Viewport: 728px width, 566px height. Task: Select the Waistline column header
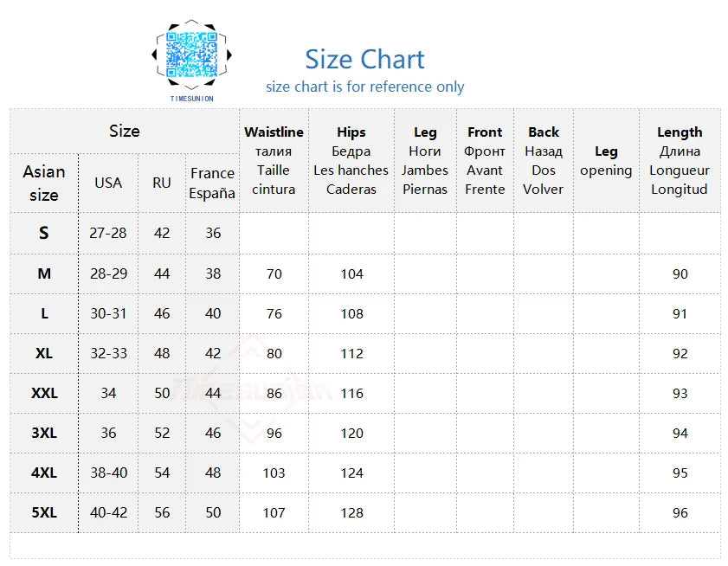tap(274, 160)
